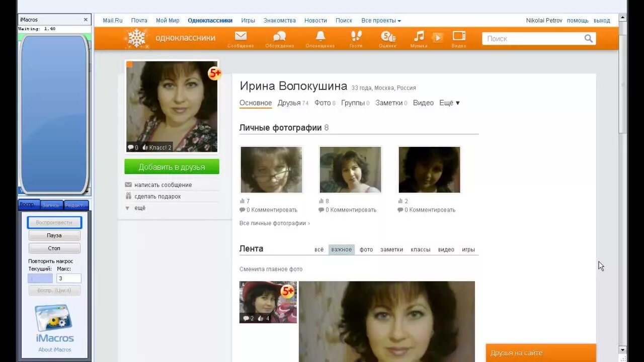Open Знакомства link in top bar

pos(279,21)
